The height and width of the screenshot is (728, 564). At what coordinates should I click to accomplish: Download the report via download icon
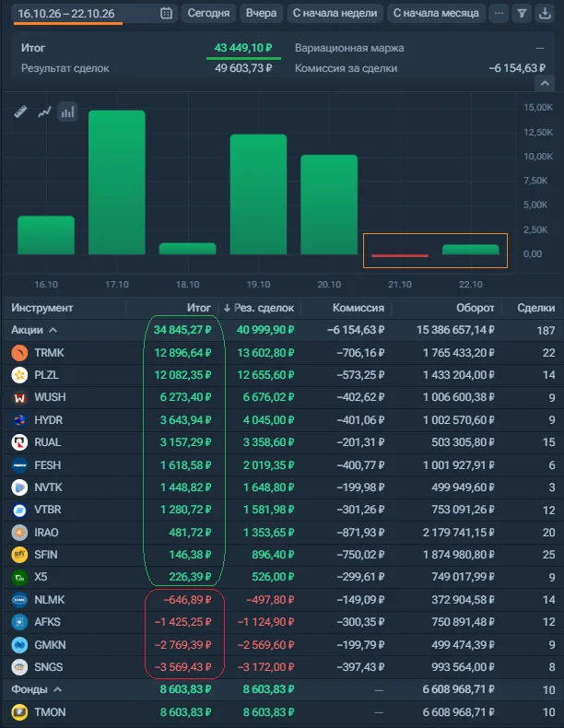[545, 14]
